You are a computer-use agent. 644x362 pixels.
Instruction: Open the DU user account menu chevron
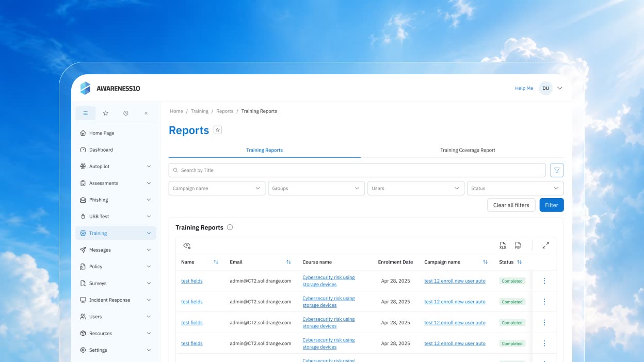coord(560,88)
